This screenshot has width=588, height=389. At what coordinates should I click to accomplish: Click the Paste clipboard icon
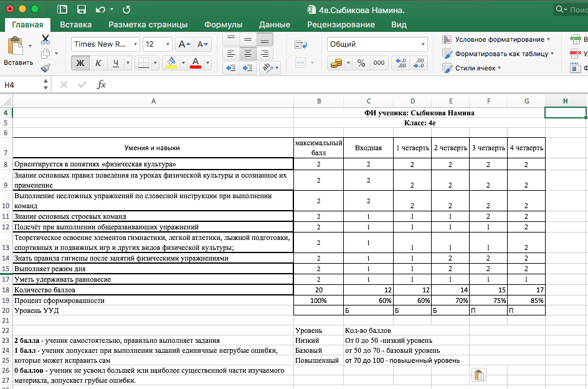(x=16, y=47)
